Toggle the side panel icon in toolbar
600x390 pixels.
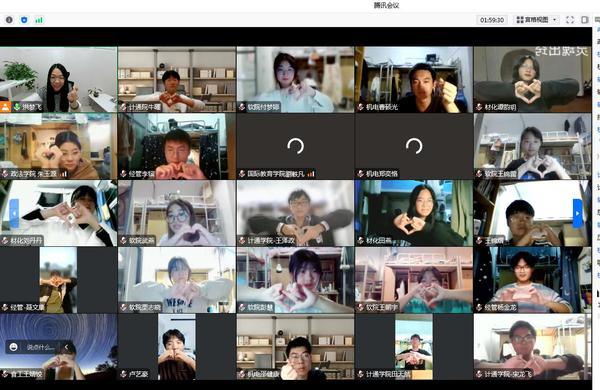click(585, 20)
